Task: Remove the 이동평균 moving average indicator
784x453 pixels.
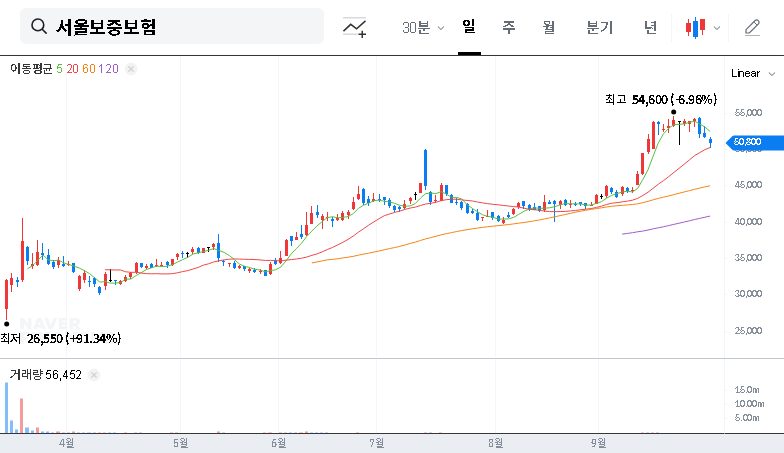Action: [x=131, y=69]
